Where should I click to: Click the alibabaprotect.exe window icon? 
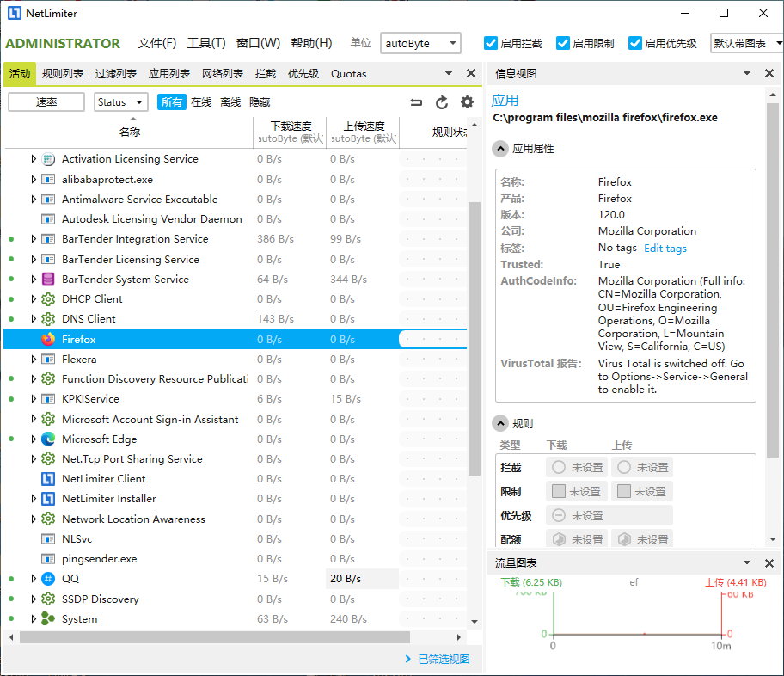point(48,179)
